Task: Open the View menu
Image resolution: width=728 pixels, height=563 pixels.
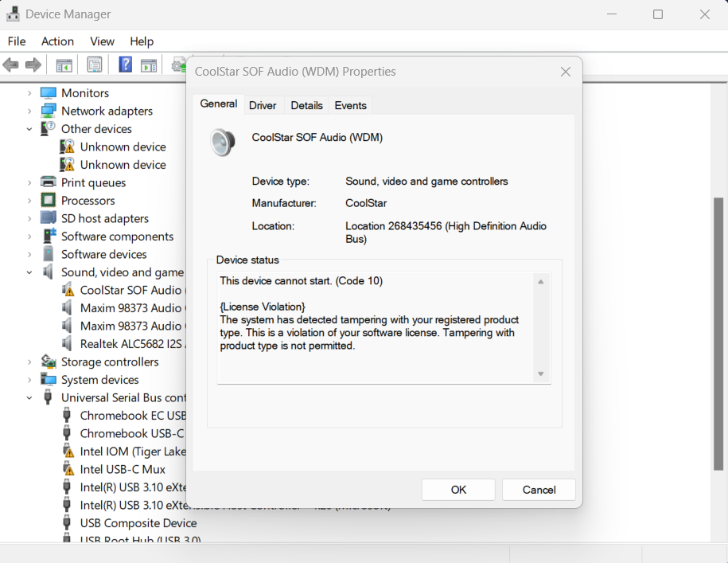Action: [102, 41]
